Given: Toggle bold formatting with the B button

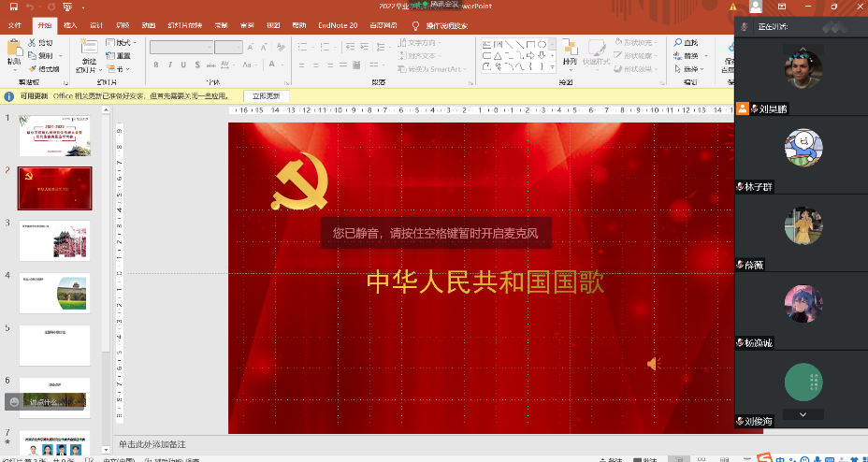Looking at the screenshot, I should coord(156,65).
